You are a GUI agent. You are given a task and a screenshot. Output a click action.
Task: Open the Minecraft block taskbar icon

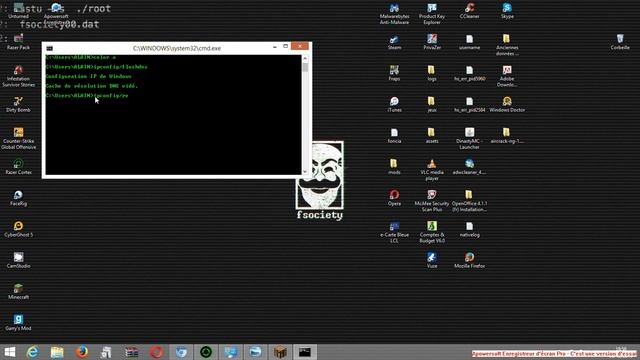(x=280, y=352)
